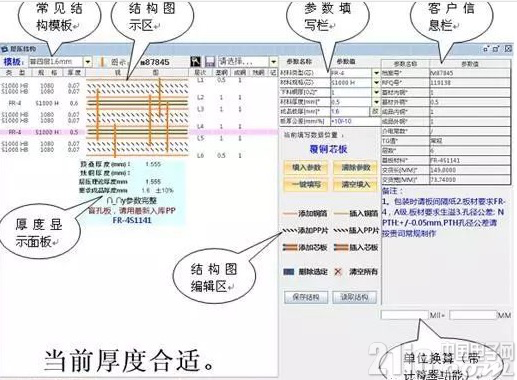Viewport: 517px width, 380px height.
Task: Click layer label L3
Action: (x=200, y=109)
